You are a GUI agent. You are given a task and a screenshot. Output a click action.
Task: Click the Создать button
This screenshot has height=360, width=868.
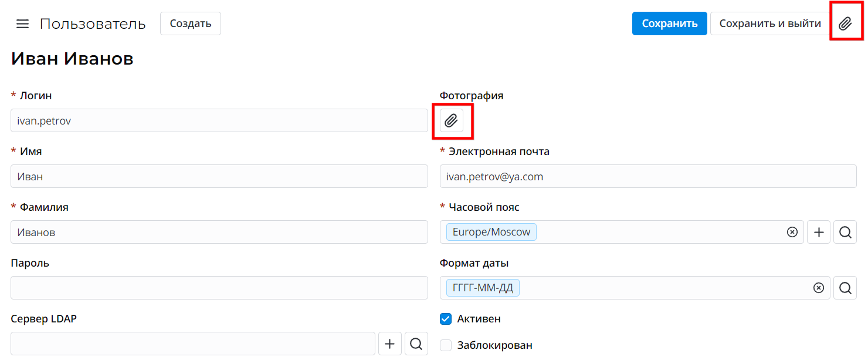[191, 23]
